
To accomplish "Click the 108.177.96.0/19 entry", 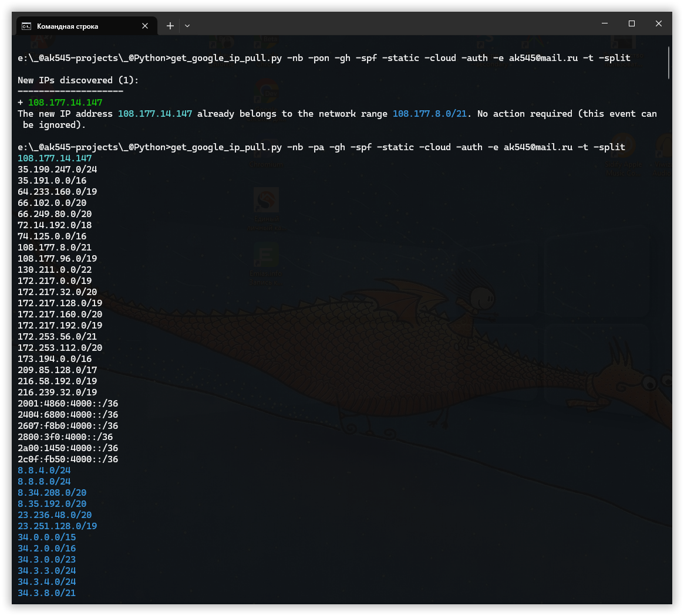I will point(57,259).
